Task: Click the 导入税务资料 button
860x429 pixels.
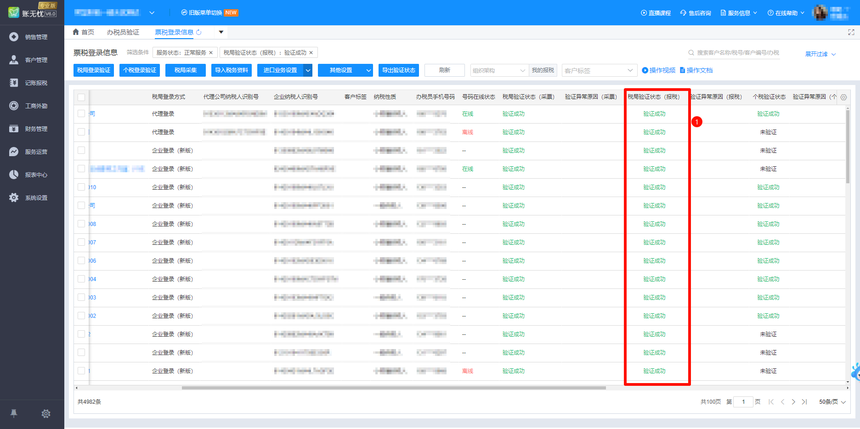Action: (x=231, y=70)
